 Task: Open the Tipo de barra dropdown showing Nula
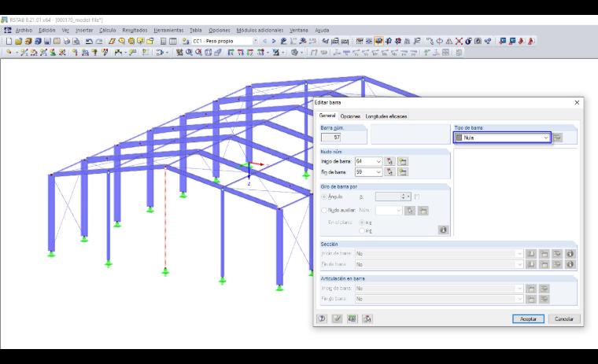click(x=502, y=138)
